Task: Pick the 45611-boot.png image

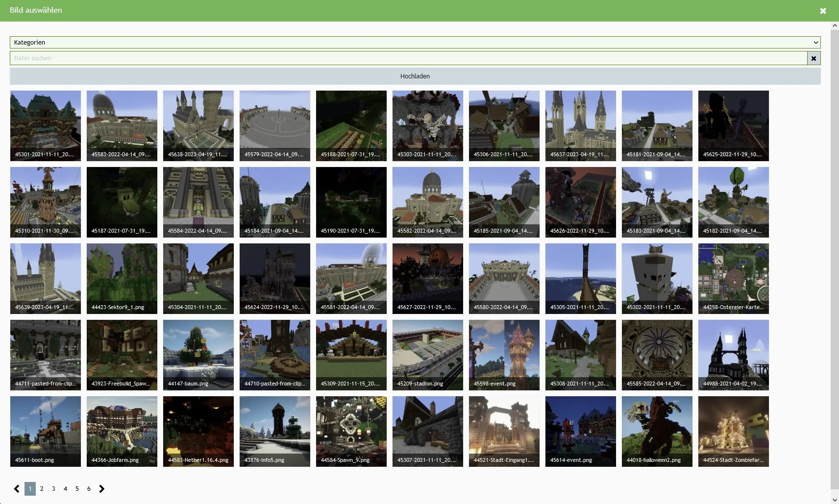Action: pyautogui.click(x=46, y=432)
